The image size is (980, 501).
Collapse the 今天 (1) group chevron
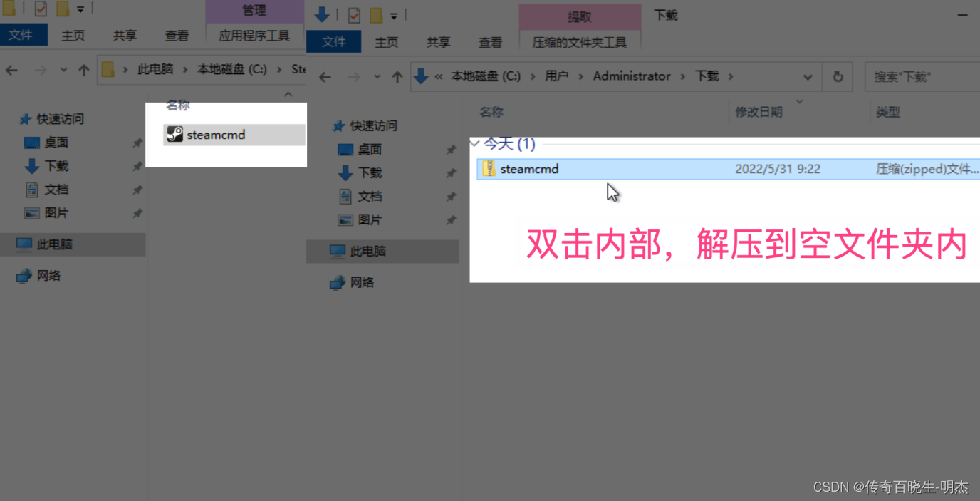pyautogui.click(x=475, y=144)
